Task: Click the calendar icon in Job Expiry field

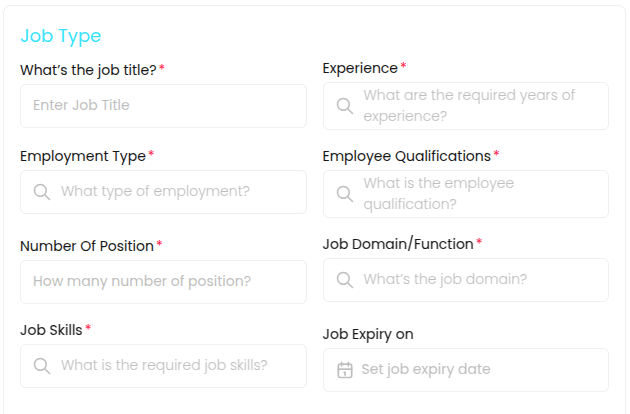Action: click(x=345, y=370)
